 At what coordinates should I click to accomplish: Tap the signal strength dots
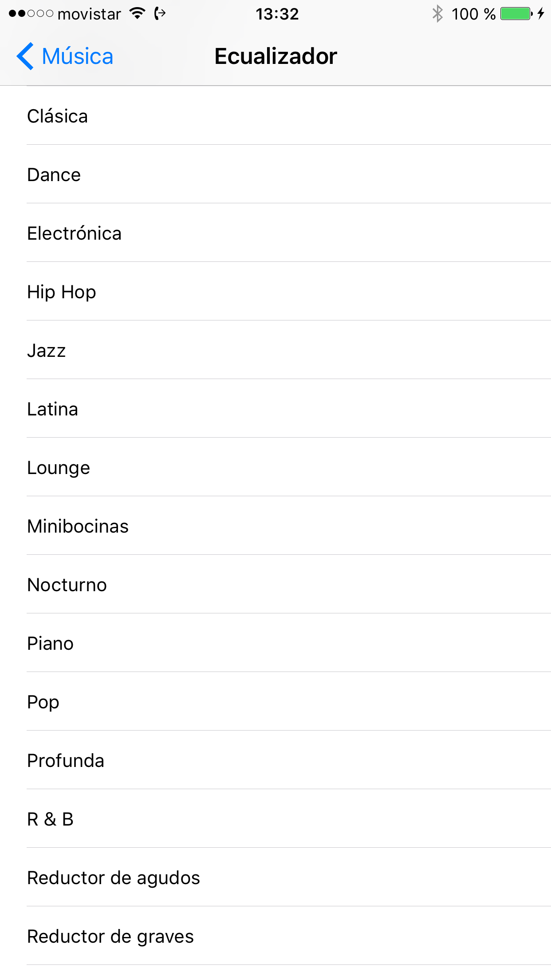coord(31,14)
